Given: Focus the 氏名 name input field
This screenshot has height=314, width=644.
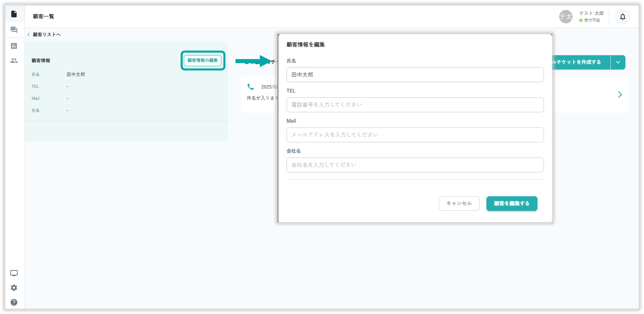Looking at the screenshot, I should (415, 75).
